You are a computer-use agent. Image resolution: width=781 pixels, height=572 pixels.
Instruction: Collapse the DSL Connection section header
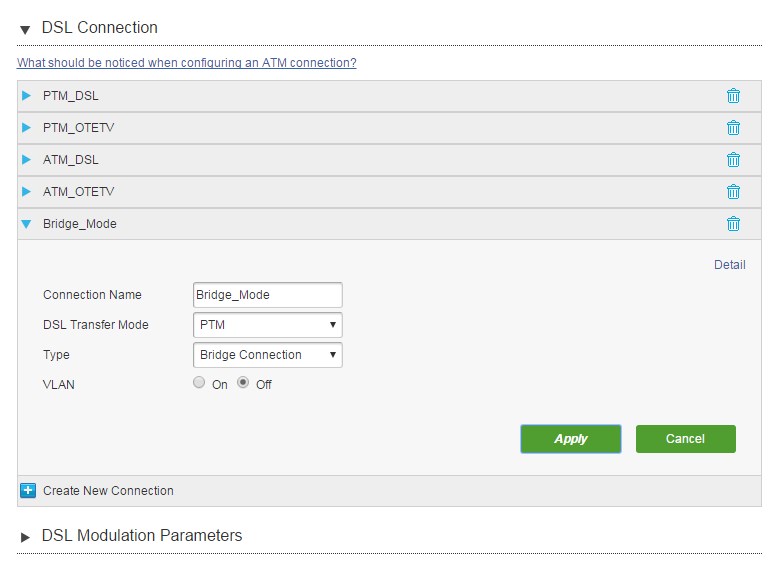pyautogui.click(x=25, y=29)
